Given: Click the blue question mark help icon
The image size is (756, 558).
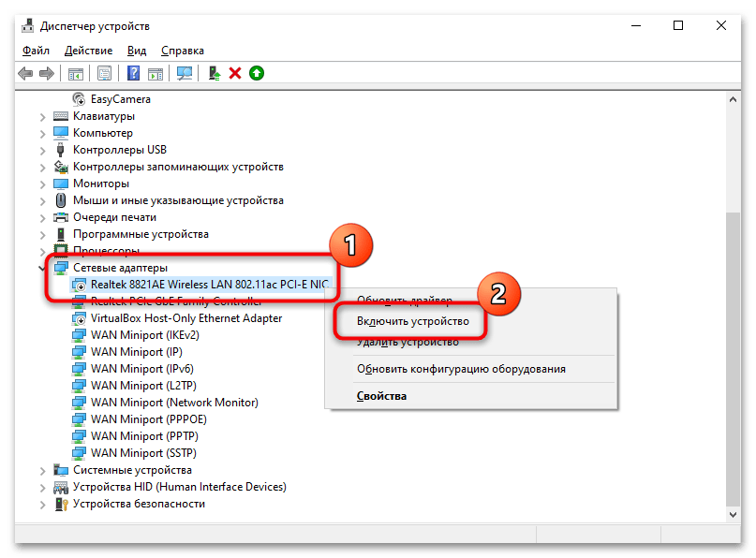Looking at the screenshot, I should 134,73.
